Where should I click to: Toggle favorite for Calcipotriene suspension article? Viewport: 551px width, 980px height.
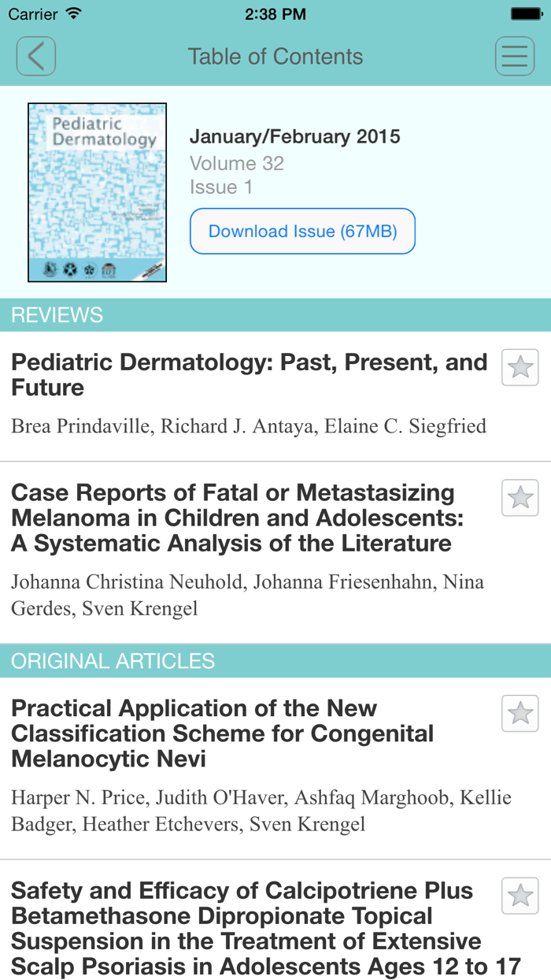point(520,896)
